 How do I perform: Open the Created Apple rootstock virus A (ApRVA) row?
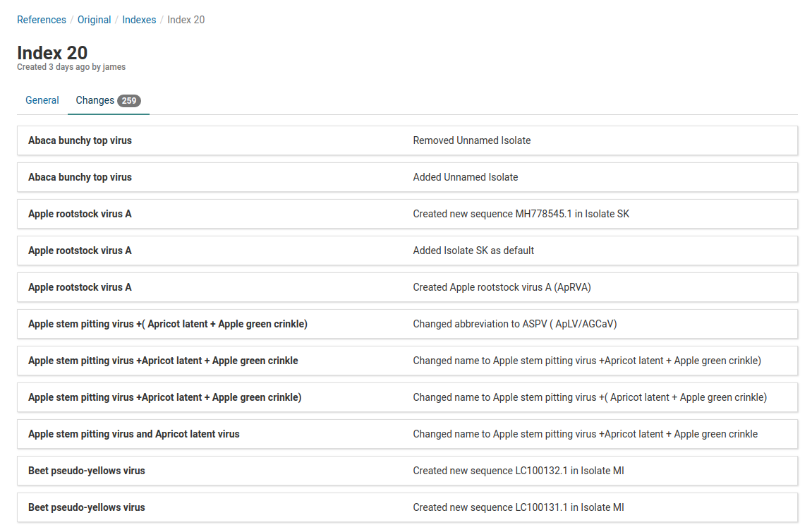407,287
